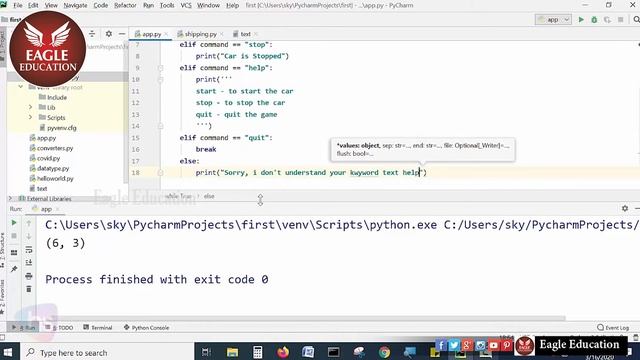Open the Terminal tool window
The height and width of the screenshot is (360, 640).
tap(98, 327)
